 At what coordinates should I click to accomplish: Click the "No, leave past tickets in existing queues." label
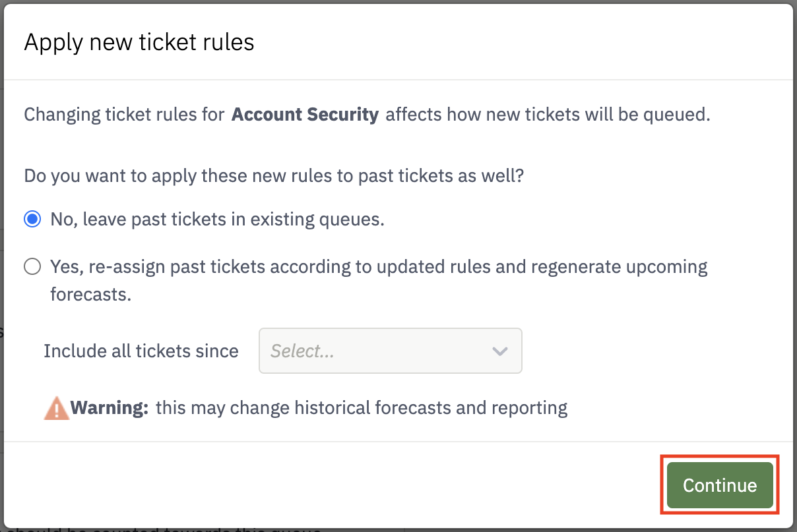[x=218, y=220]
